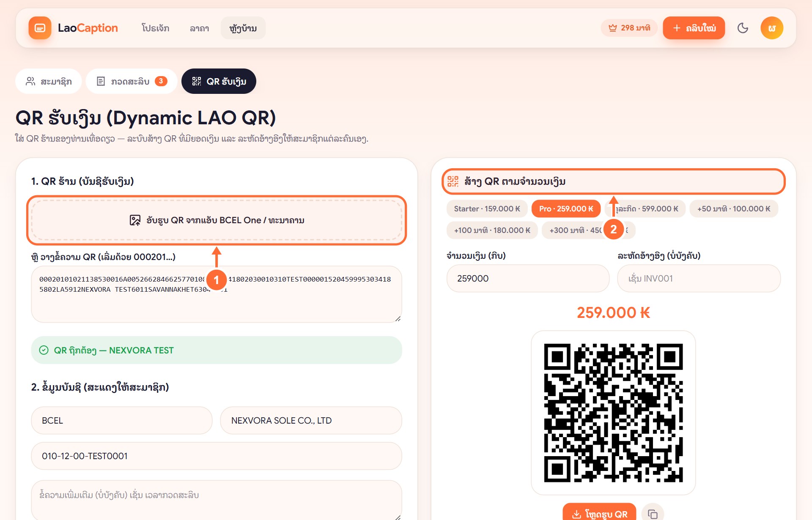Switch to the ກວດສະລິບ tab
The height and width of the screenshot is (520, 812).
(x=132, y=81)
